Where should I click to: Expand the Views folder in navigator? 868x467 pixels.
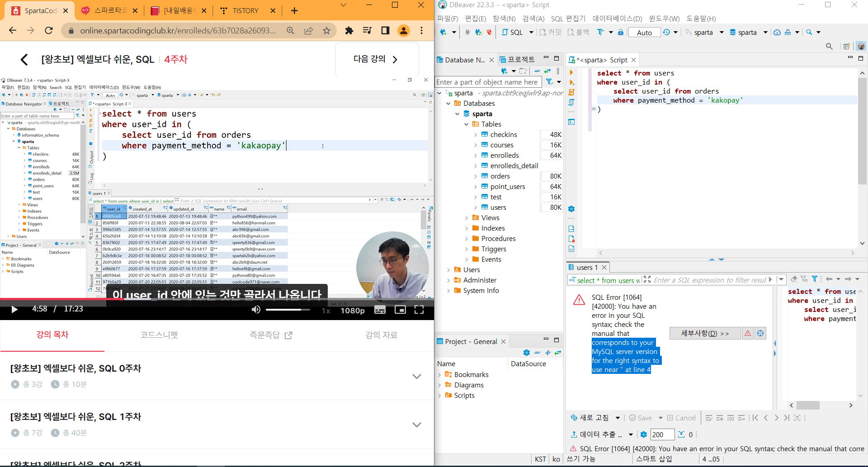467,218
